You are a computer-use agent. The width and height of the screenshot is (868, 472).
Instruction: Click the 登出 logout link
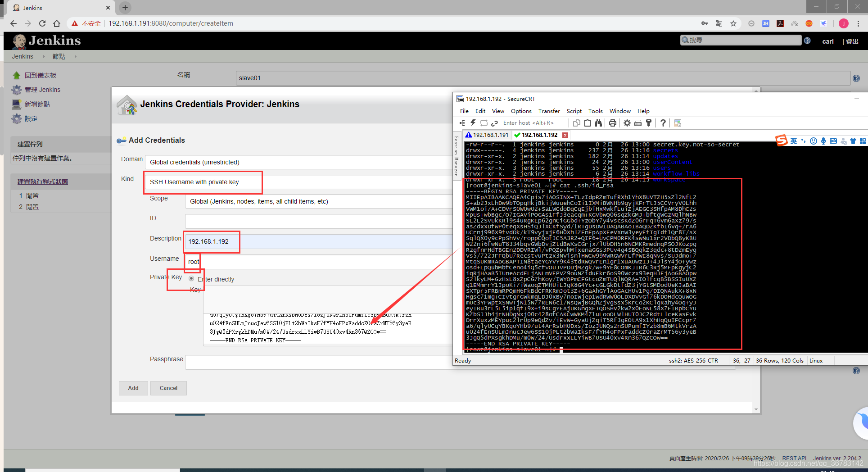(x=852, y=41)
